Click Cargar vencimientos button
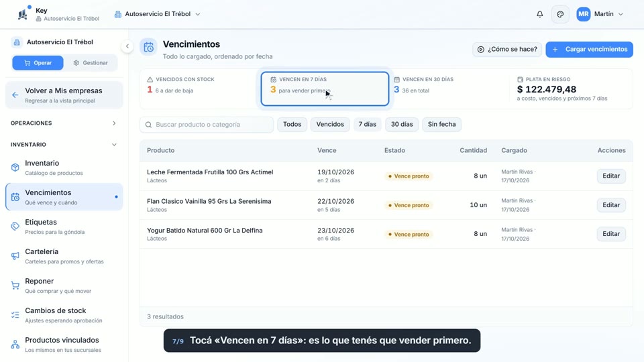The height and width of the screenshot is (362, 644). click(589, 49)
